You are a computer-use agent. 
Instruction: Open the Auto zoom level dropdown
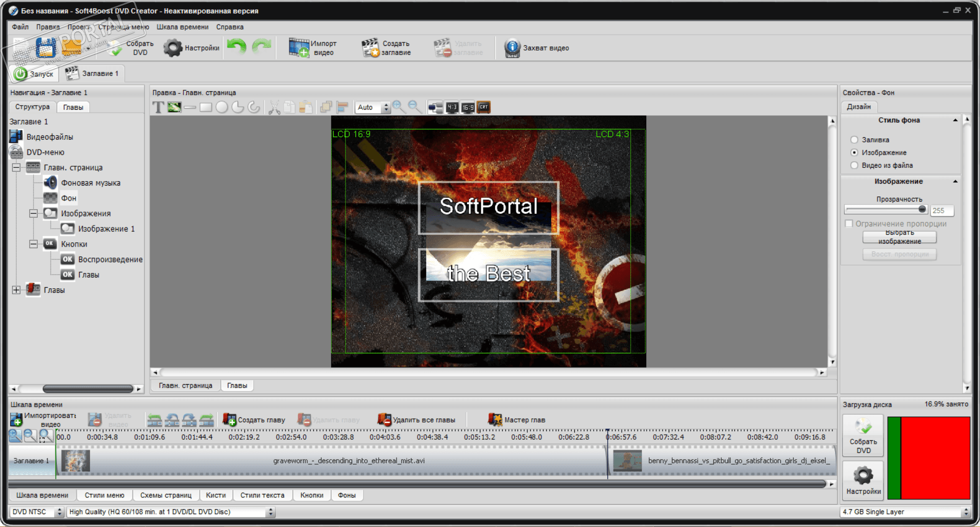[386, 107]
